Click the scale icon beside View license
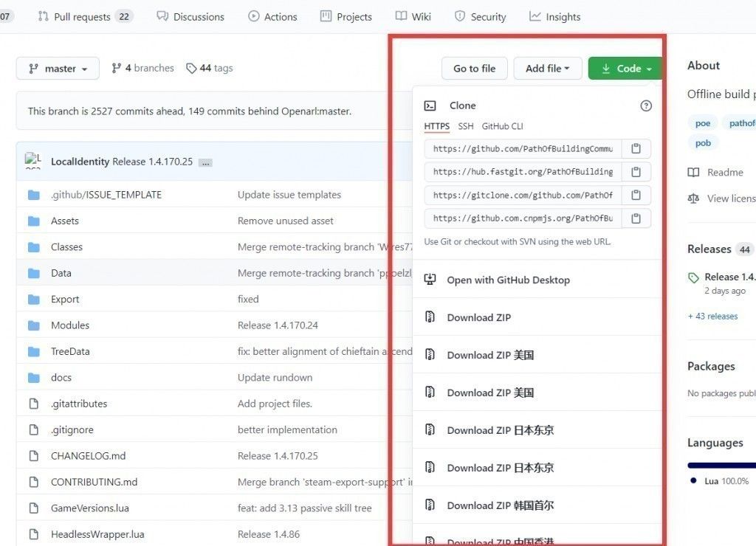756x546 pixels. pos(693,198)
